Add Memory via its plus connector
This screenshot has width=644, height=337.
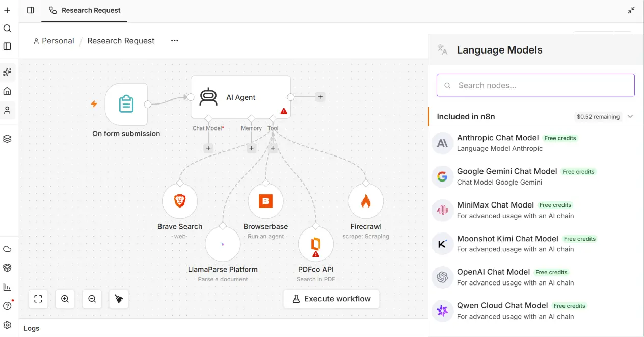point(251,148)
